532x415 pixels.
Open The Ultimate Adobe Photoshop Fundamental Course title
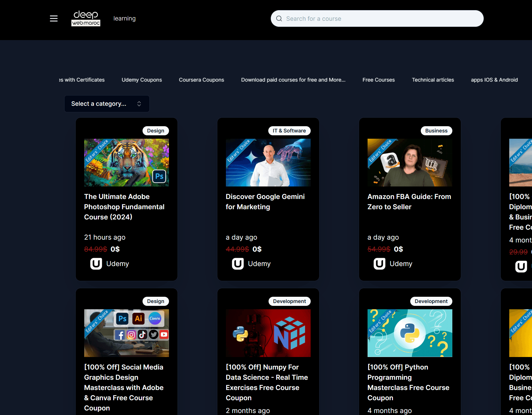tap(124, 207)
